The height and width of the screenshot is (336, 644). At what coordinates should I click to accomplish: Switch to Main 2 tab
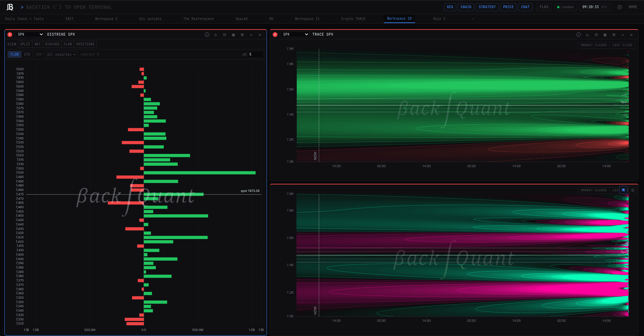(439, 19)
